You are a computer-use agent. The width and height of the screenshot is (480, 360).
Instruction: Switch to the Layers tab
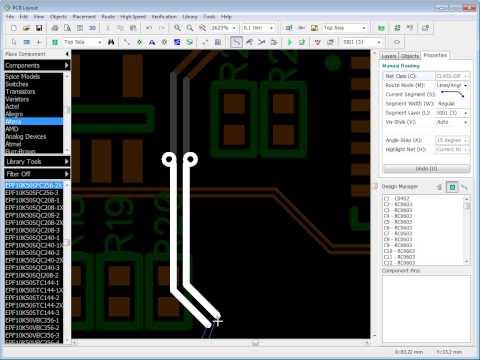pyautogui.click(x=389, y=56)
